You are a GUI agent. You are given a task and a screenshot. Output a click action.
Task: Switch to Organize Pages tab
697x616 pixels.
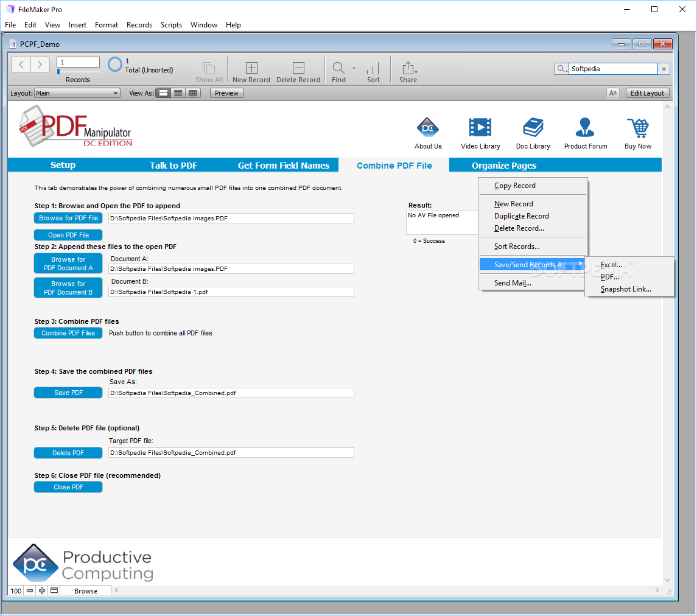point(504,166)
